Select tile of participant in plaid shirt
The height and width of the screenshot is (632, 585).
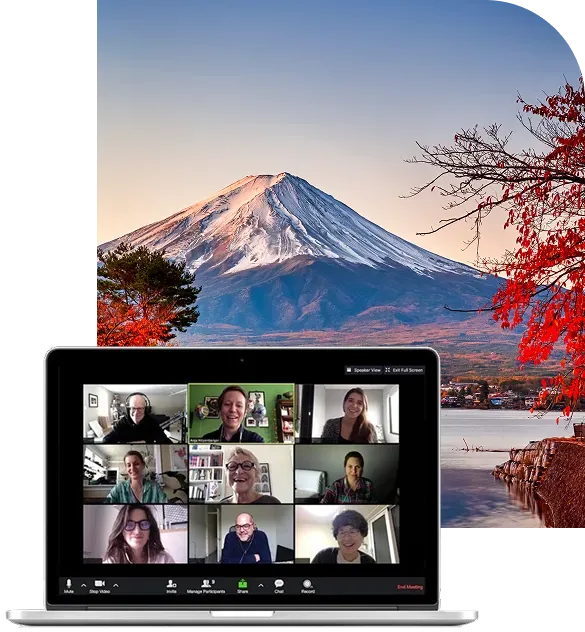click(347, 474)
